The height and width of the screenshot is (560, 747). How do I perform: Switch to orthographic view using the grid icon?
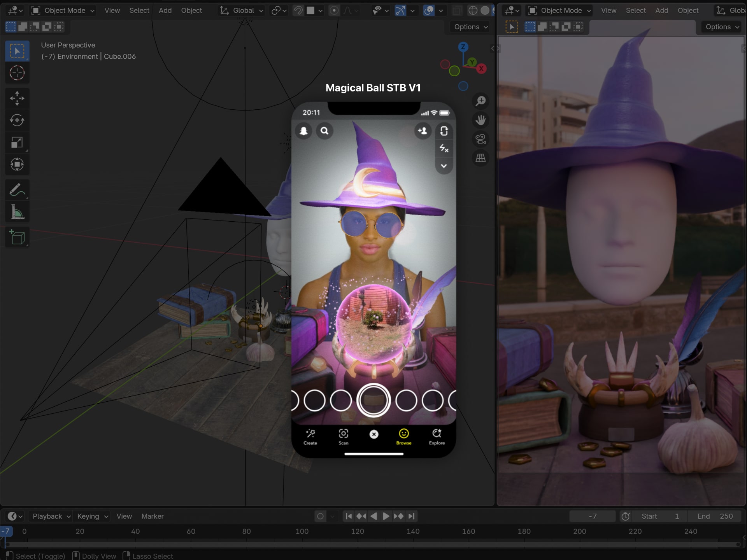pos(480,158)
